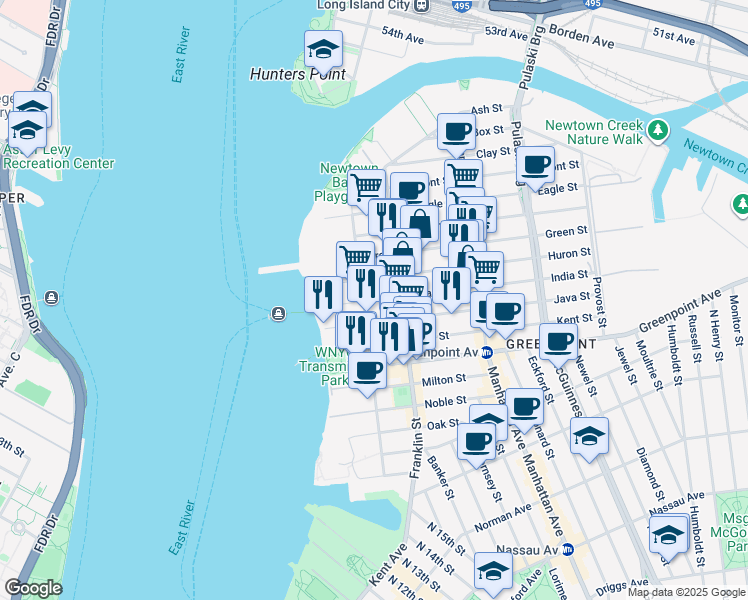Open the cafe marker beside Eagle St
This screenshot has height=600, width=748.
(x=535, y=164)
